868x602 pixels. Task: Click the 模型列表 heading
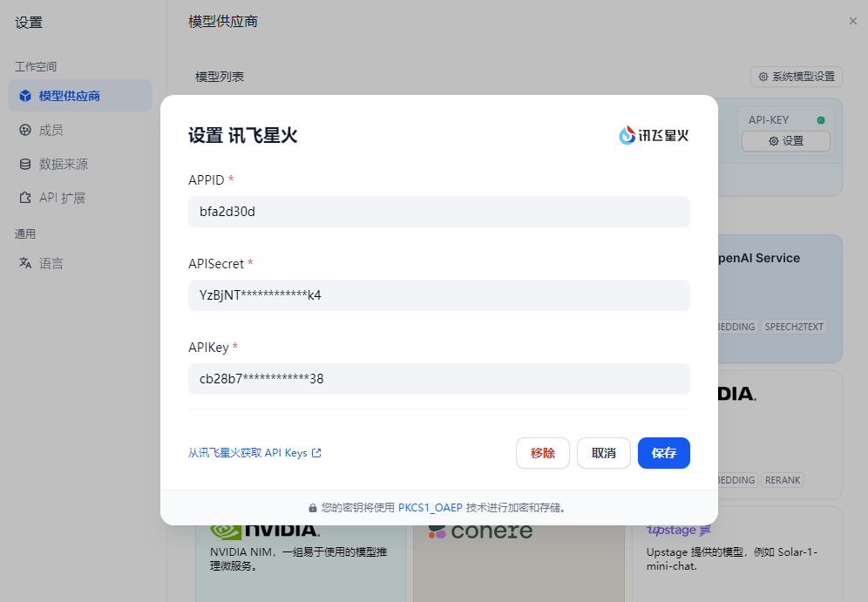click(x=220, y=77)
